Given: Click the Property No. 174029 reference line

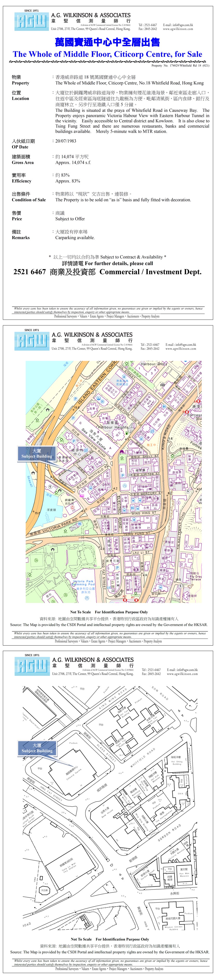Looking at the screenshot, I should pos(180,65).
